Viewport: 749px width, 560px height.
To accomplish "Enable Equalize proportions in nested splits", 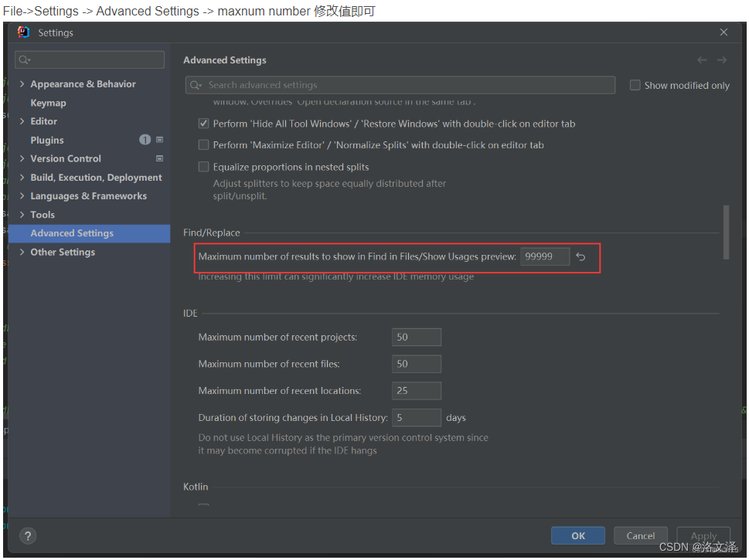I will [203, 167].
